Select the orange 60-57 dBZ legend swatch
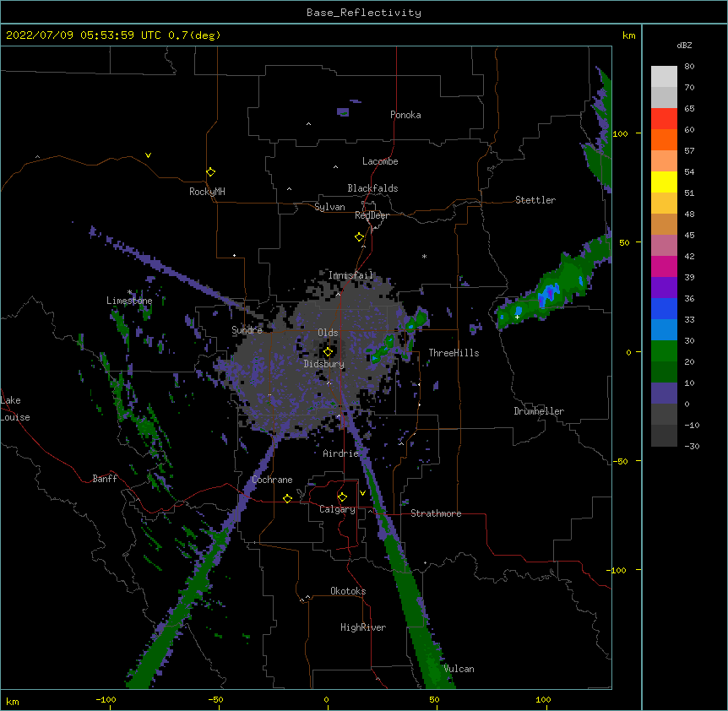Screen dimensions: 728x711 pos(664,139)
